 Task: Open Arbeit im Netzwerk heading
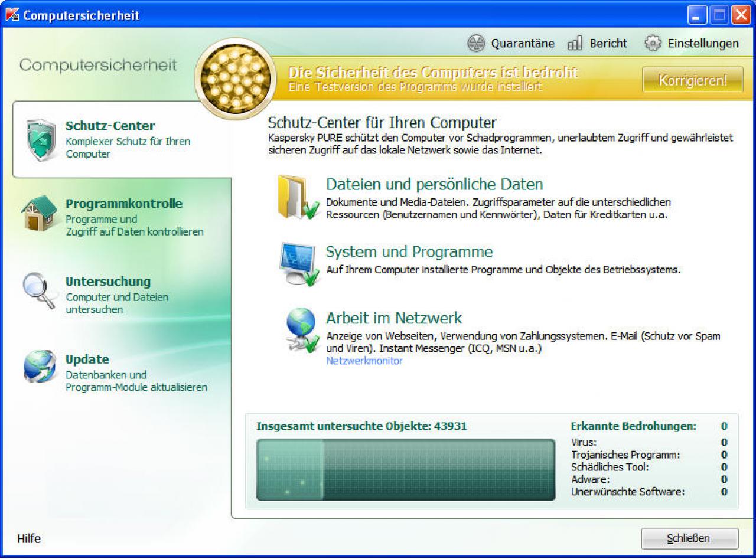pyautogui.click(x=394, y=318)
